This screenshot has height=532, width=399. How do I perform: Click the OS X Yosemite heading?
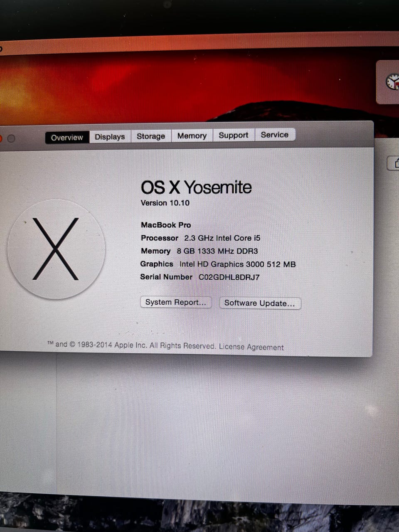pyautogui.click(x=196, y=187)
